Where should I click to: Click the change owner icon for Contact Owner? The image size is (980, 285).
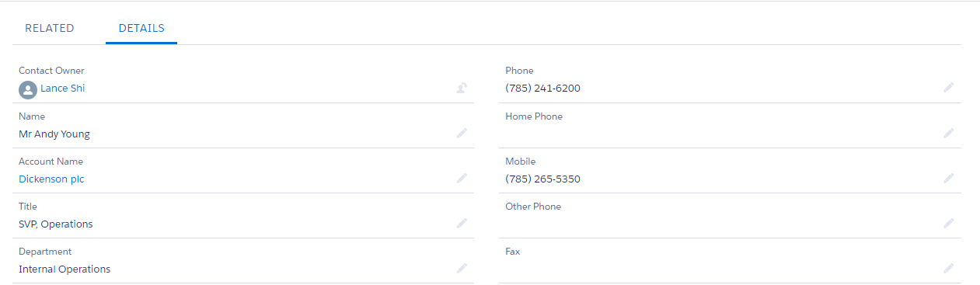(x=462, y=88)
